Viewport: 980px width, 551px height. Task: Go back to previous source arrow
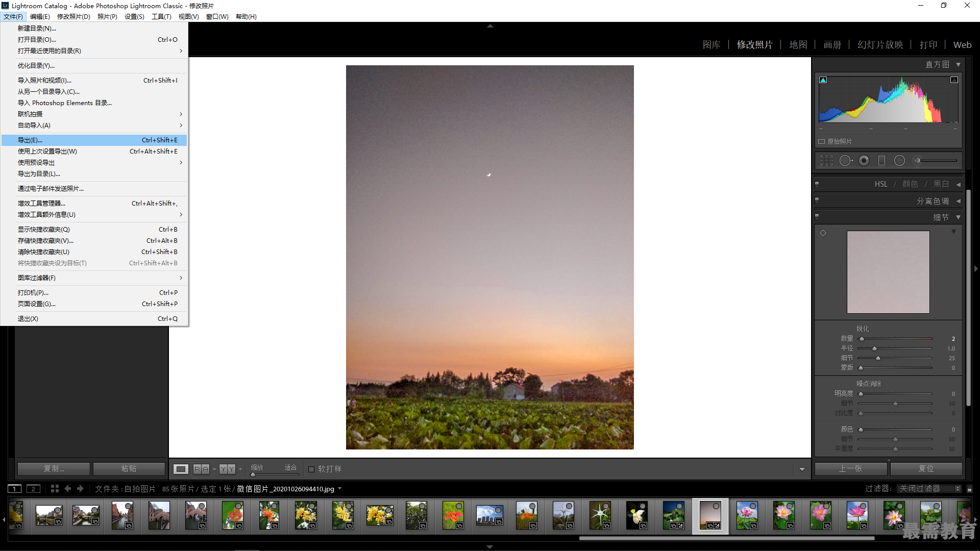68,489
